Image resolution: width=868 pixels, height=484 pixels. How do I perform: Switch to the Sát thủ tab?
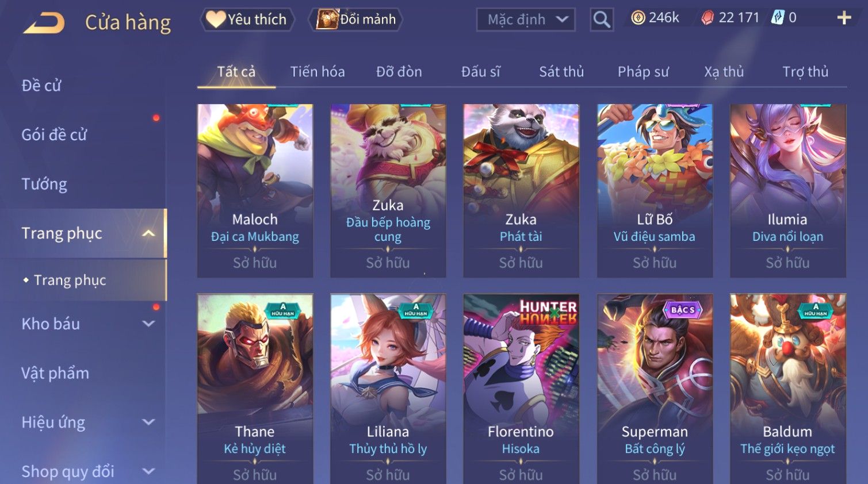(x=561, y=72)
